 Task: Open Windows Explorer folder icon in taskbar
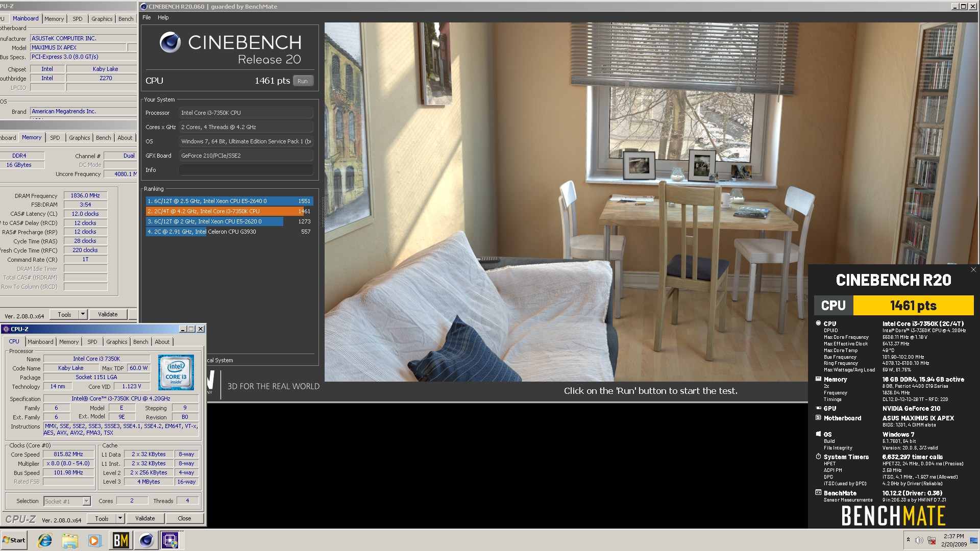(x=70, y=540)
